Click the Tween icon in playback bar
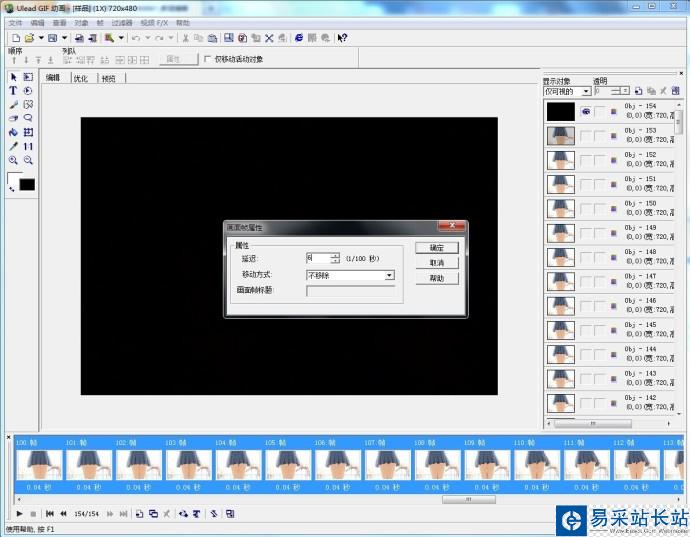This screenshot has width=690, height=537. [183, 514]
